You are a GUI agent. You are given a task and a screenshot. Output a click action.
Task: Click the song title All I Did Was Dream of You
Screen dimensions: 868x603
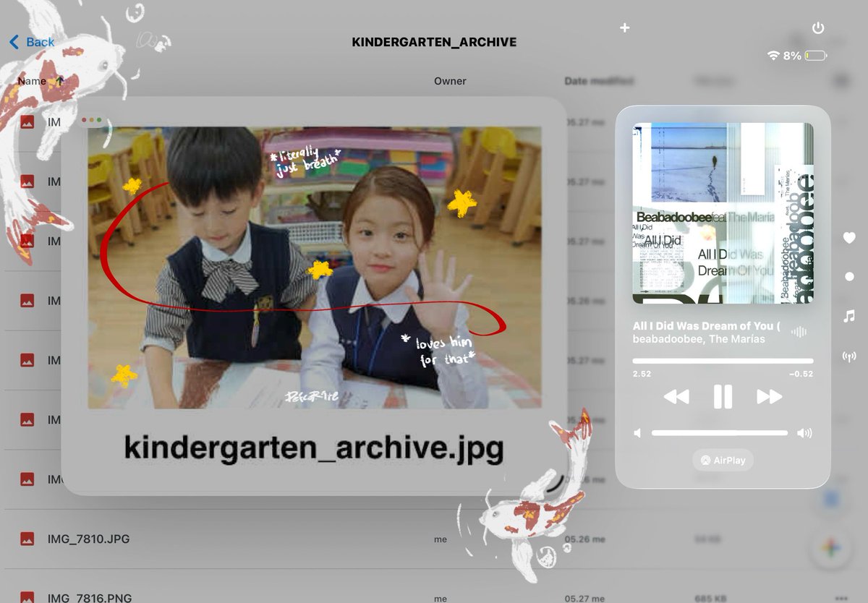point(707,325)
